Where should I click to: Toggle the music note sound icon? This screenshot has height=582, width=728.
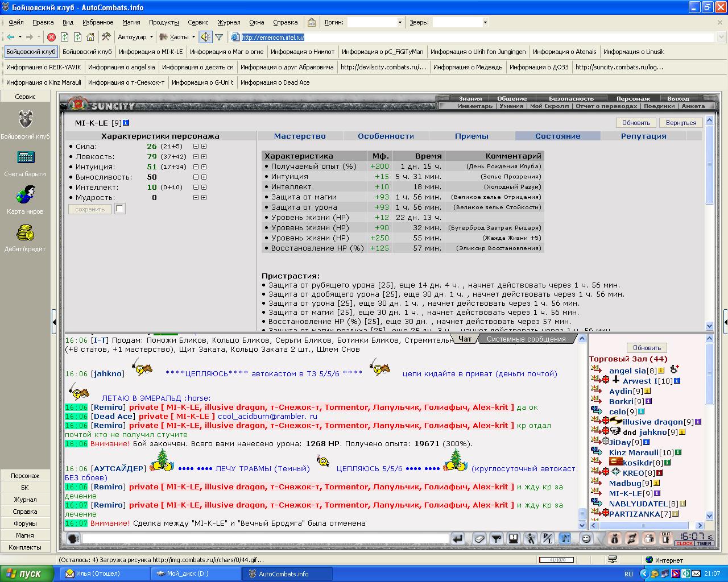click(x=564, y=538)
